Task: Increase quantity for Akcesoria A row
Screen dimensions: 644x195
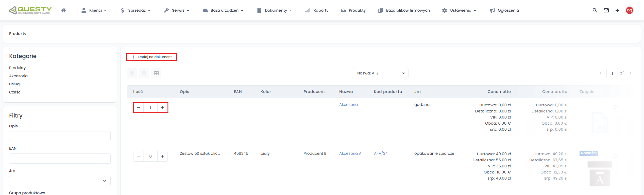Action: [163, 156]
